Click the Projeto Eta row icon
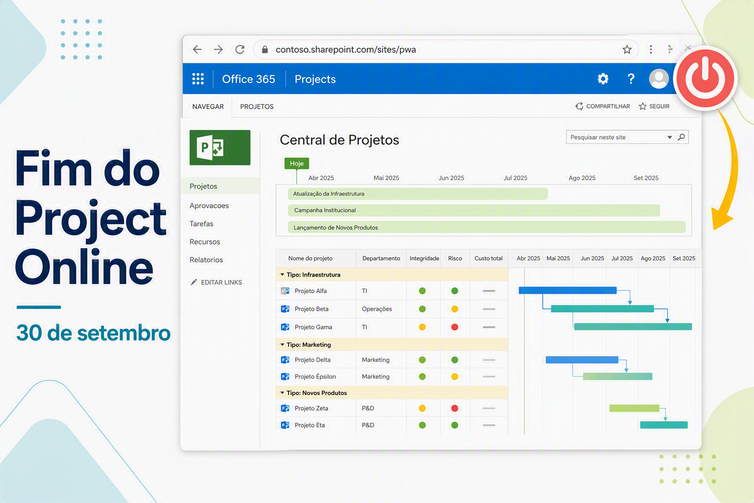 (x=285, y=425)
